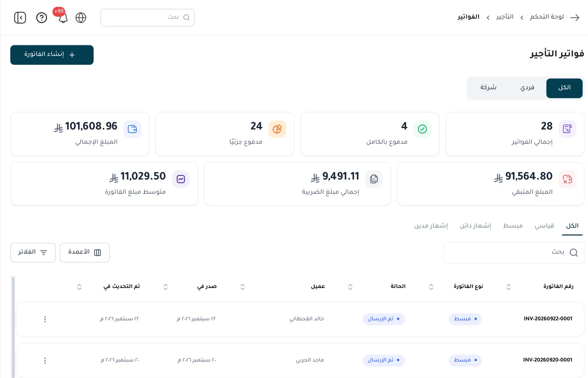Click the عميل column header
Screen dimensions: 588x378
318,286
